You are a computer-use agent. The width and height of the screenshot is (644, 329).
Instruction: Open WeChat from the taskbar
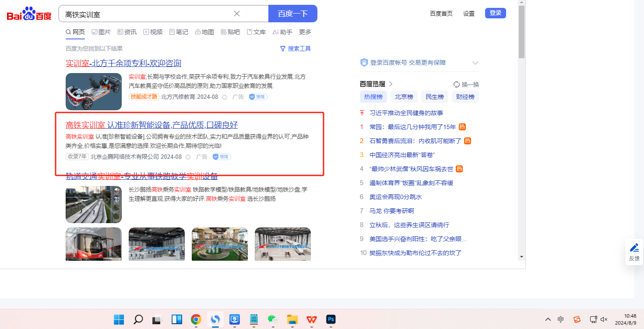pyautogui.click(x=272, y=319)
